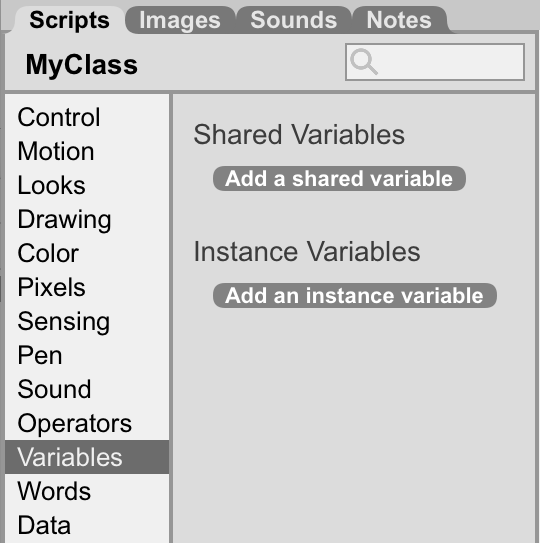Click the Scripts tab
The height and width of the screenshot is (543, 540).
pos(69,20)
